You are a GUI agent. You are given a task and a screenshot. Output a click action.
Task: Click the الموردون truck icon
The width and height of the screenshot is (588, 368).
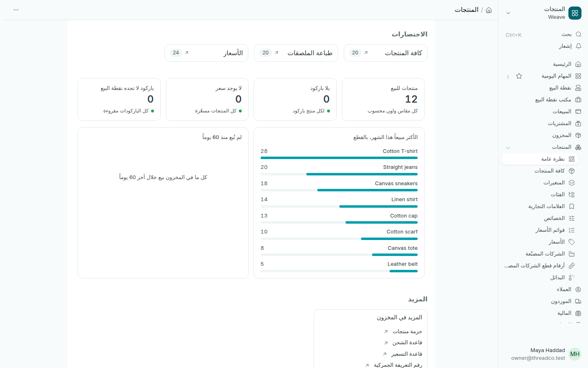[578, 301]
